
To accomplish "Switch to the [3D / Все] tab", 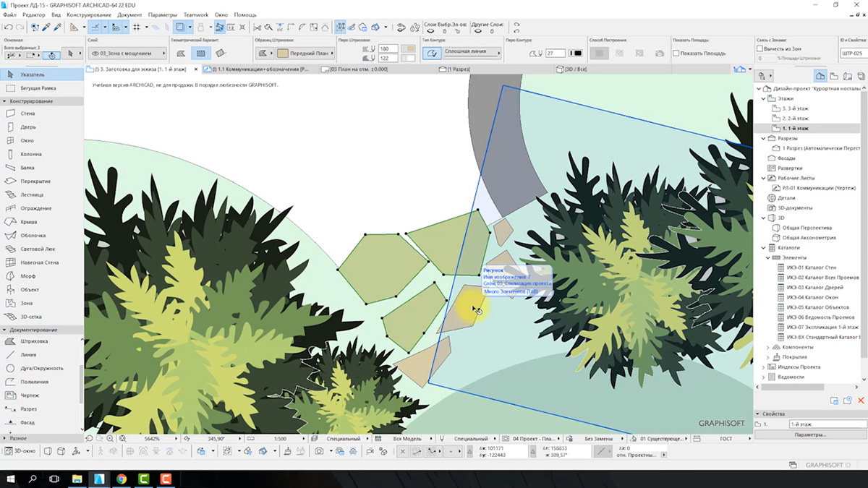I will tap(574, 69).
